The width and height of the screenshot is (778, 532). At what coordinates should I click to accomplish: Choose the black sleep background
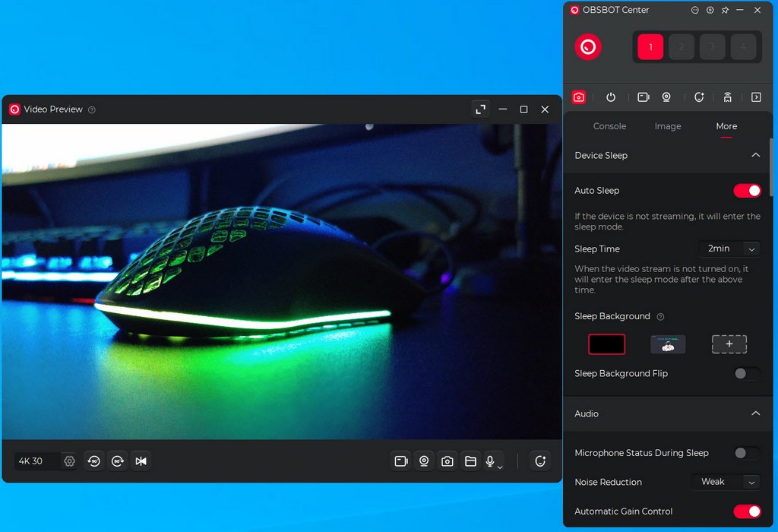(606, 344)
